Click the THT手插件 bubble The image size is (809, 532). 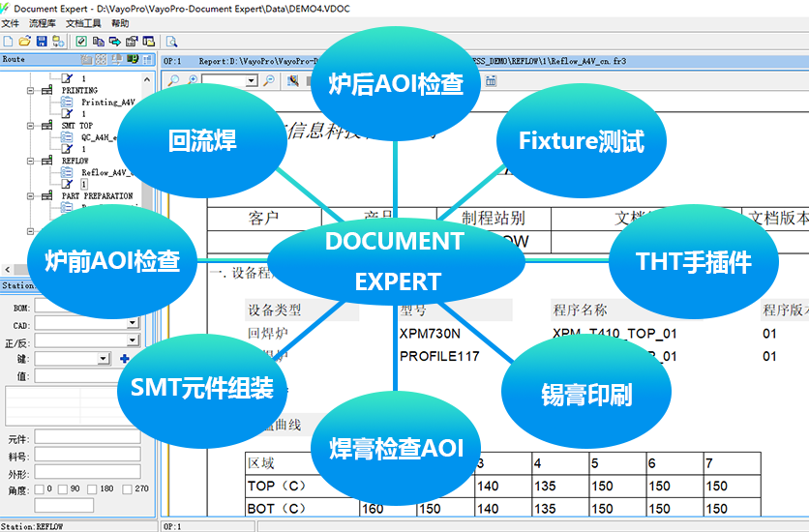(693, 260)
